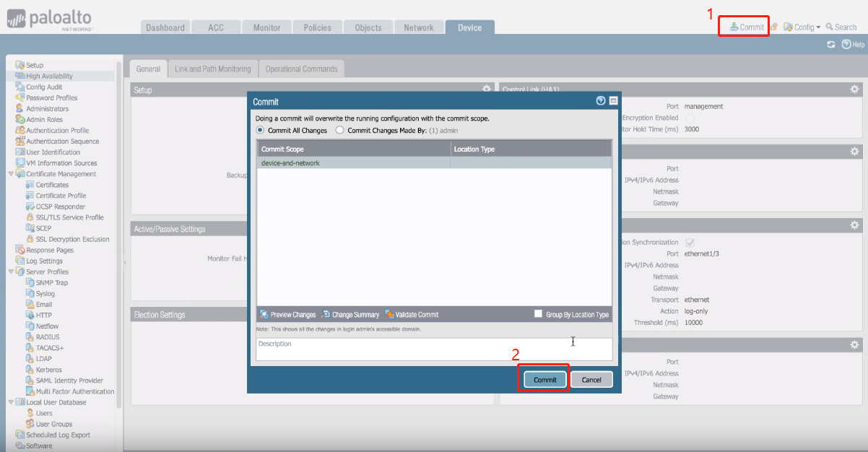Open the Setup panel gear icon
Image resolution: width=868 pixels, height=452 pixels.
486,90
